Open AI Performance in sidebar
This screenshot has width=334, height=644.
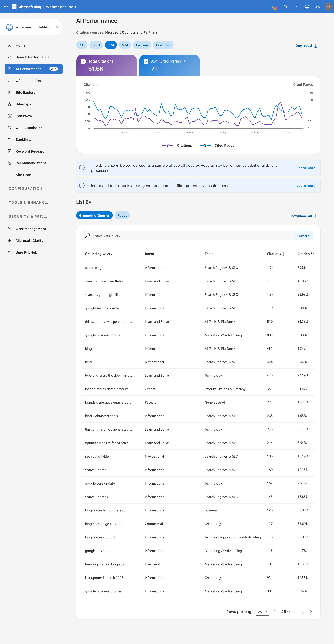pos(33,69)
